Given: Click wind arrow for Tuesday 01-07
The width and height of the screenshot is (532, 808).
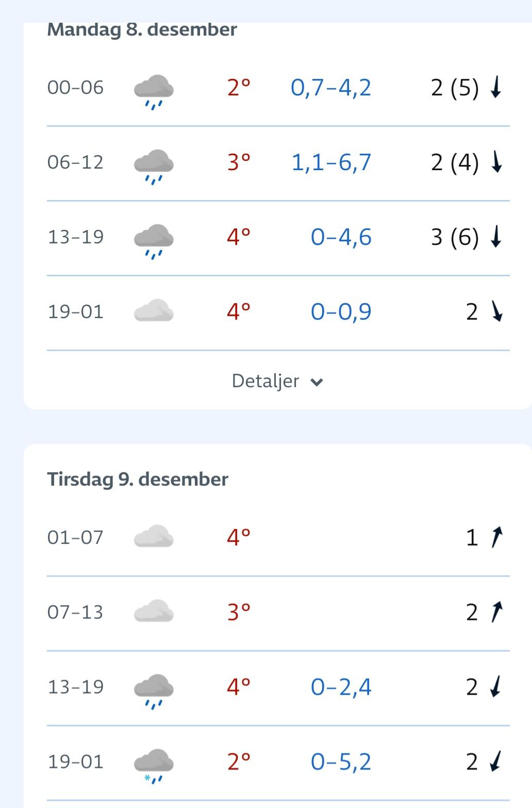Looking at the screenshot, I should (496, 537).
